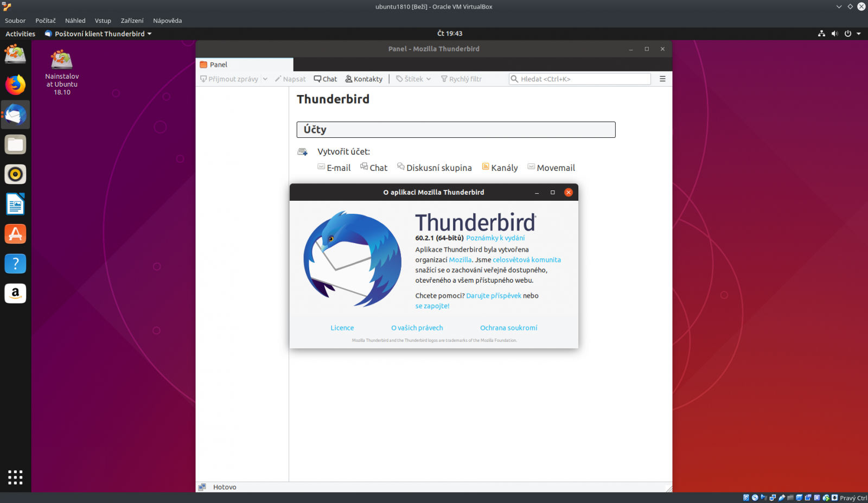Open the Štítek (Tag) dropdown
This screenshot has width=868, height=503.
(x=412, y=79)
